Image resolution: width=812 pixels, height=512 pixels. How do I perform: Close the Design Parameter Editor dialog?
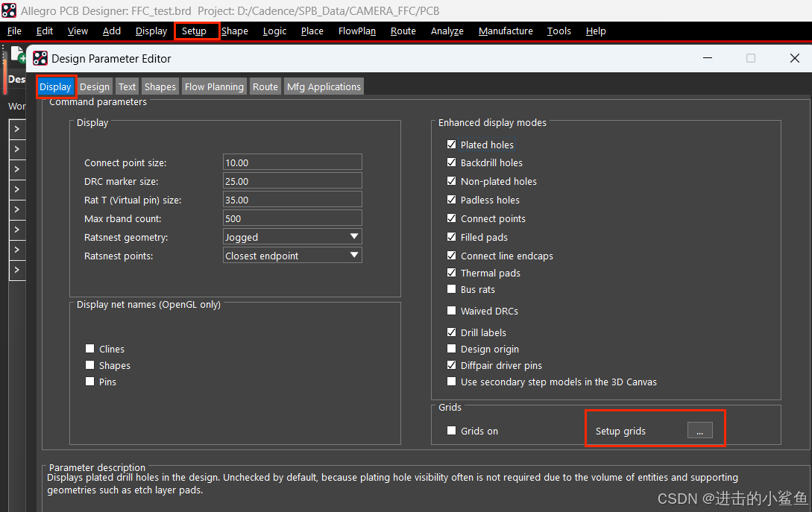click(x=794, y=58)
